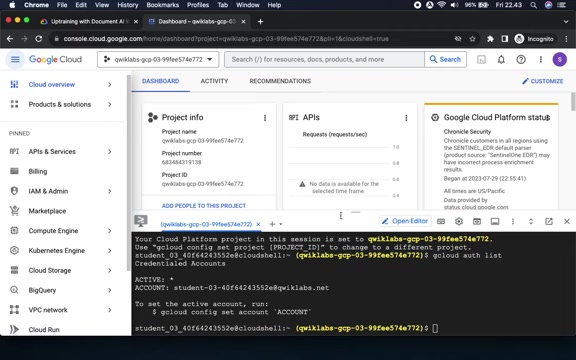576x360 pixels.
Task: Open Chrome Profiles menu
Action: click(x=198, y=5)
